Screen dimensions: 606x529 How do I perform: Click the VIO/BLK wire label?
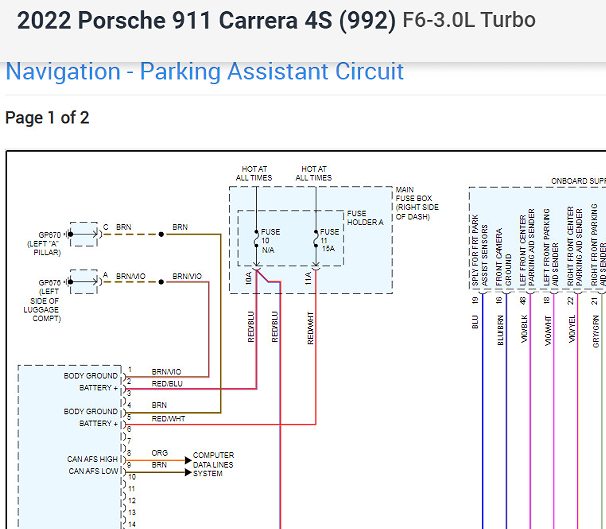coord(524,329)
